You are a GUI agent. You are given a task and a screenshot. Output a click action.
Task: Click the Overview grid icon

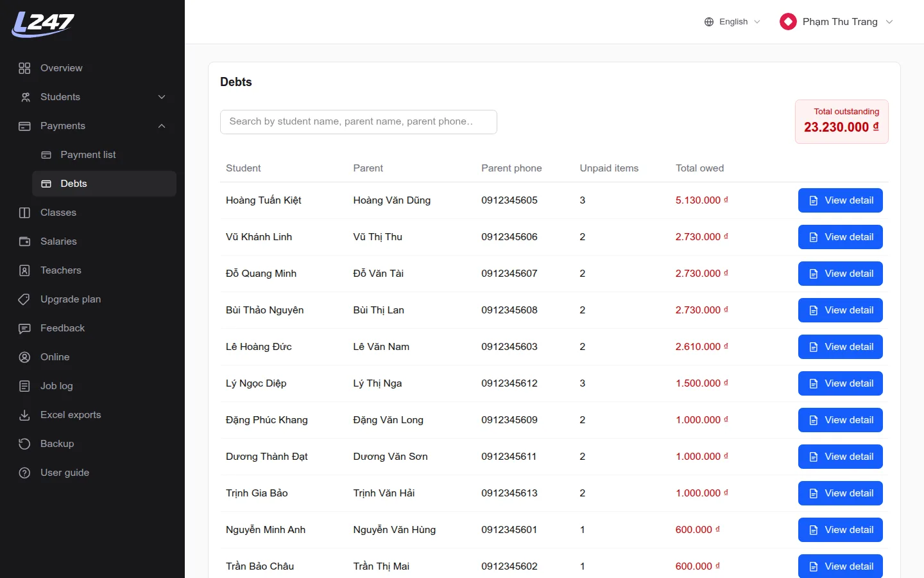24,68
